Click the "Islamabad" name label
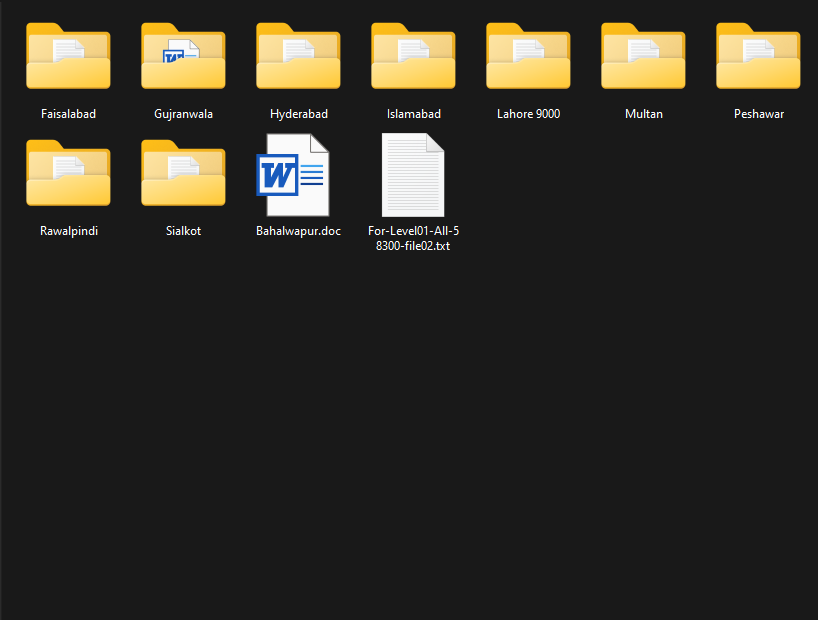This screenshot has width=818, height=620. pos(413,114)
